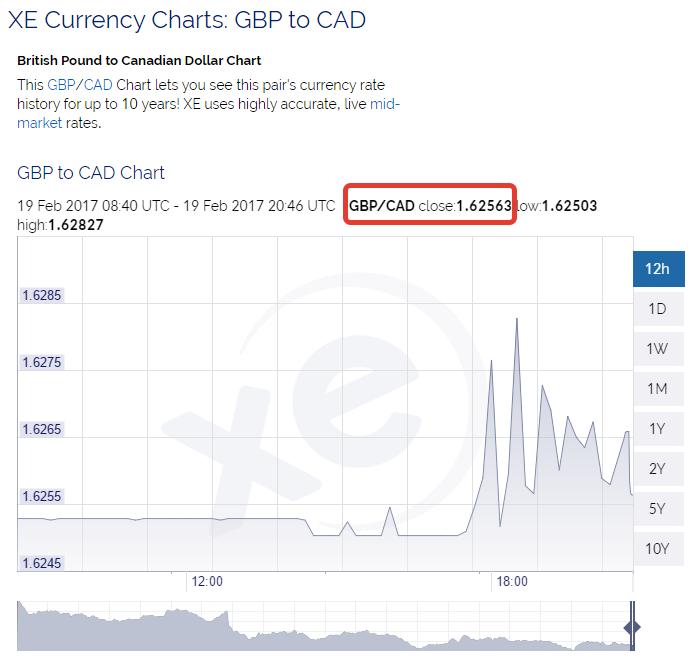Switch chart to 1D range
Image resolution: width=693 pixels, height=669 pixels.
[x=659, y=308]
